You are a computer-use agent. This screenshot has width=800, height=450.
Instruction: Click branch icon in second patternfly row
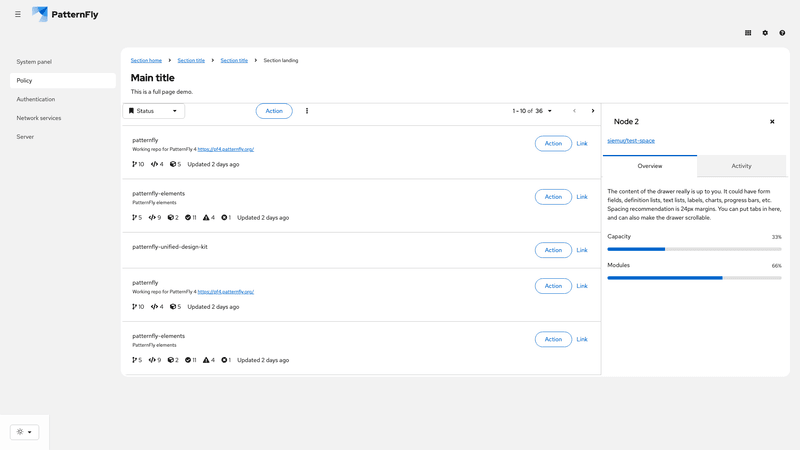tap(134, 307)
